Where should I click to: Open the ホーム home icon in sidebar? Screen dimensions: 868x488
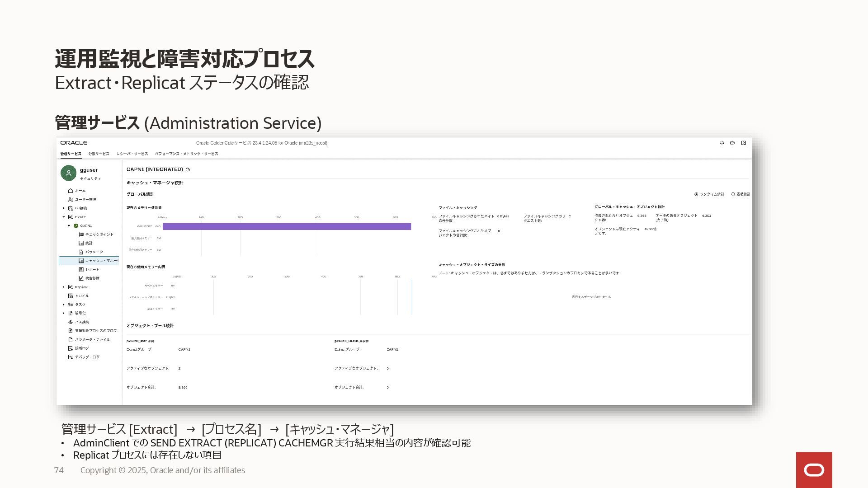[71, 191]
